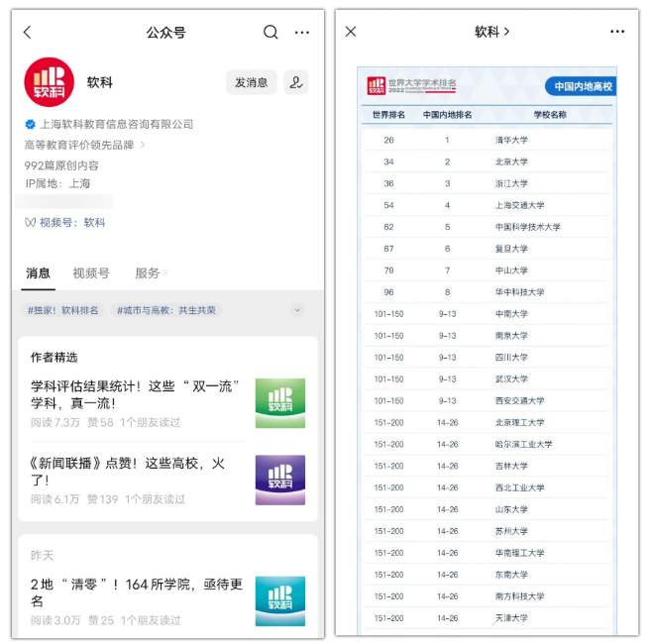Select the #城市与高教：共生共荣 topic tag
The width and height of the screenshot is (653, 644).
(x=166, y=310)
